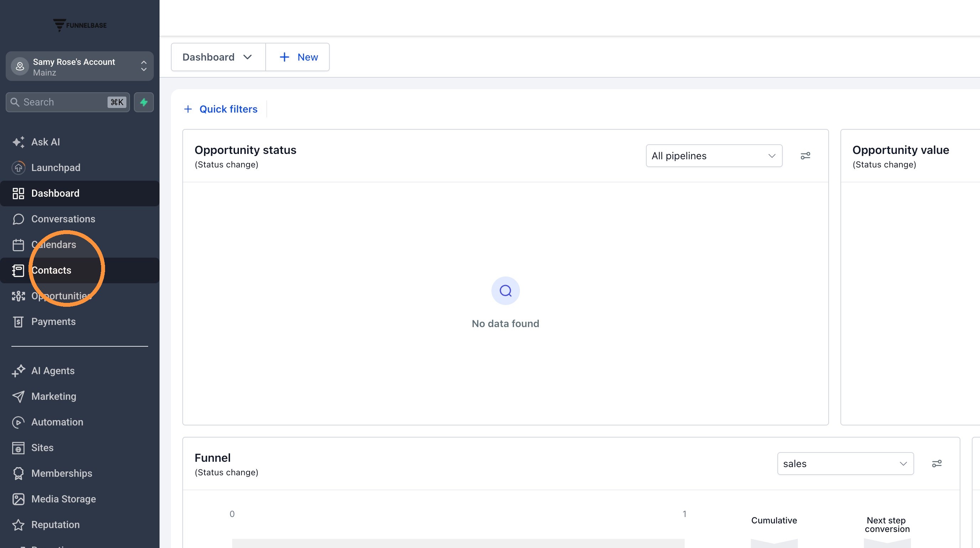Open the All pipelines dropdown

(714, 156)
